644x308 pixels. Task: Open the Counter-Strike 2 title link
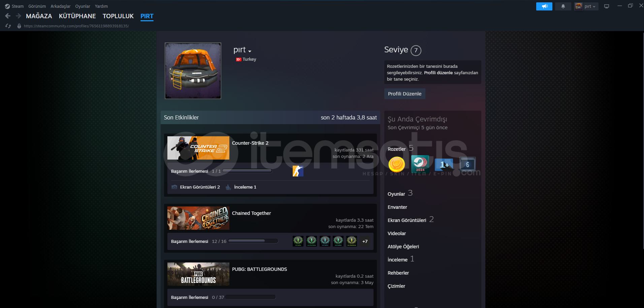click(250, 143)
